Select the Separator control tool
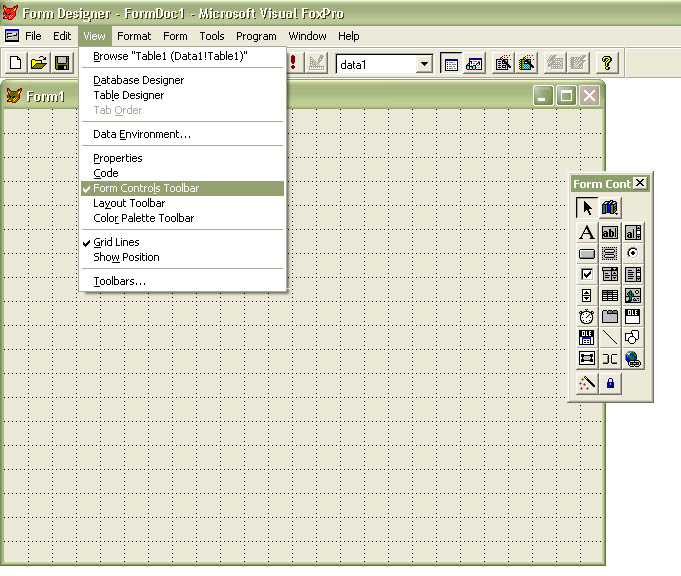Viewport: 681px width, 576px height. (x=610, y=358)
